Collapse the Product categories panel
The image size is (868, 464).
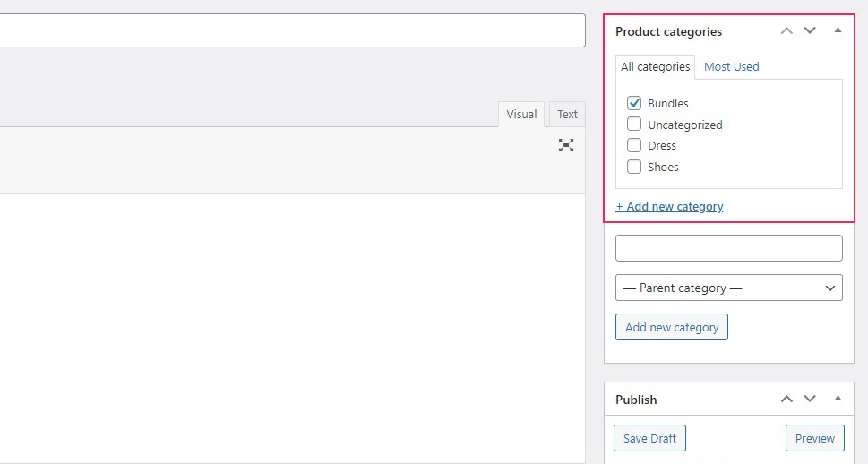coord(838,30)
